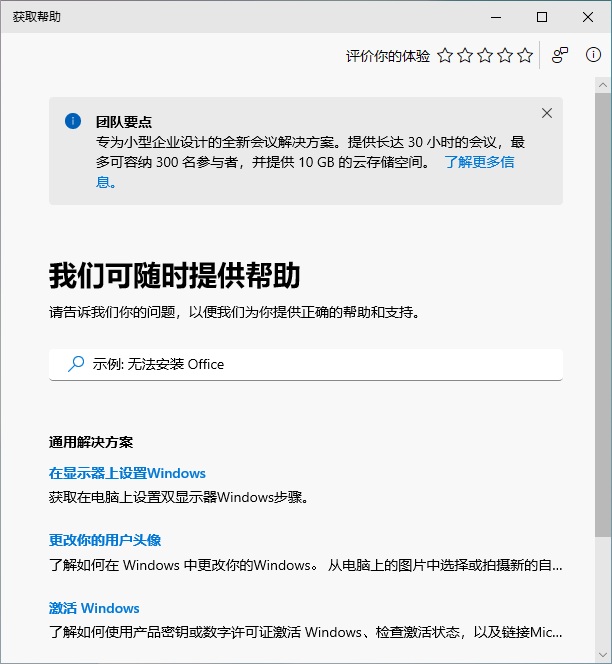This screenshot has width=612, height=664.
Task: Click the vertical scrollbar thumb
Action: [x=603, y=315]
